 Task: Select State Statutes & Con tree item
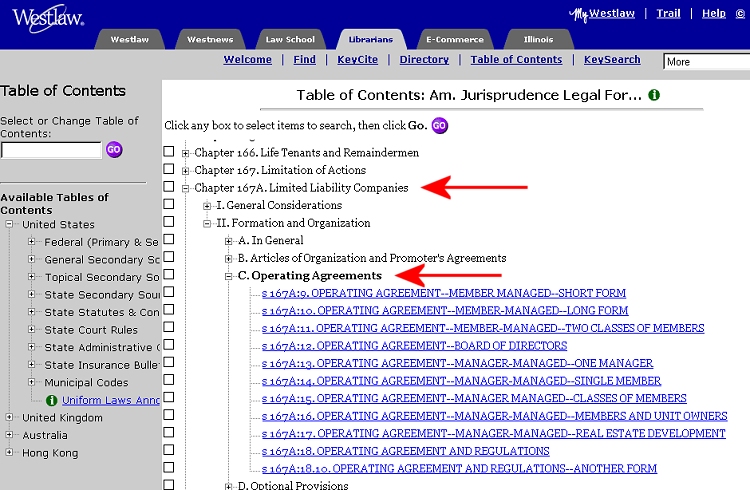(x=102, y=312)
